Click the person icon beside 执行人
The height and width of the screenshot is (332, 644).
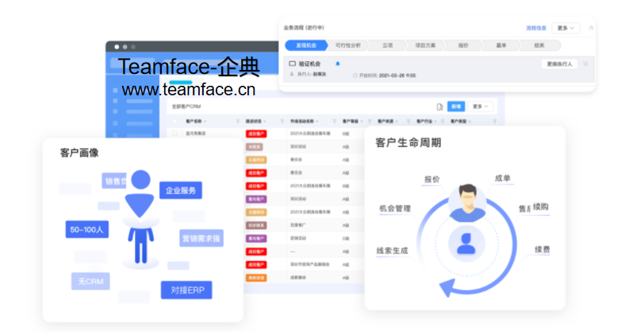292,74
